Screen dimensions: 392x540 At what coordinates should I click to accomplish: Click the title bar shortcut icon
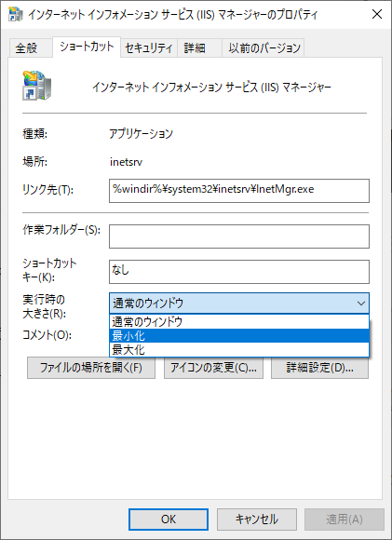[15, 14]
